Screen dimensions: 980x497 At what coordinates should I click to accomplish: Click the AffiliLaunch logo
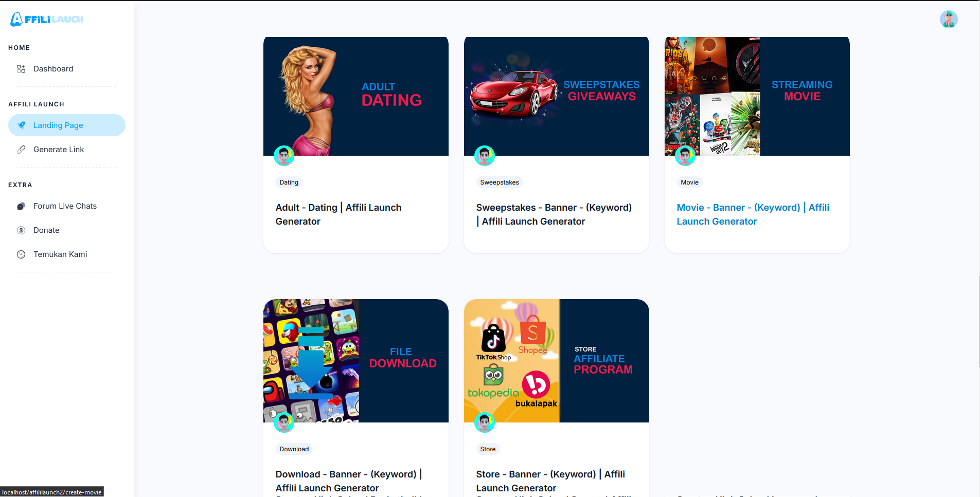[x=47, y=19]
